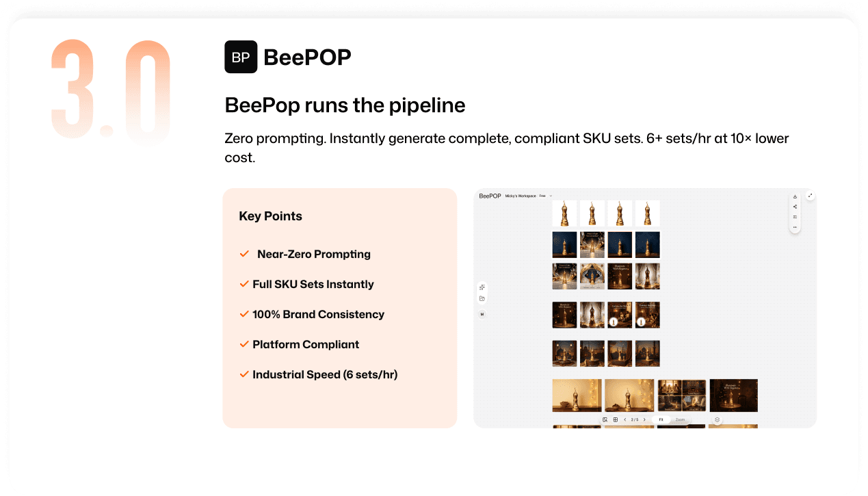Click checkmark beside 100% Brand Consistency
Image resolution: width=868 pixels, height=496 pixels.
pos(244,314)
